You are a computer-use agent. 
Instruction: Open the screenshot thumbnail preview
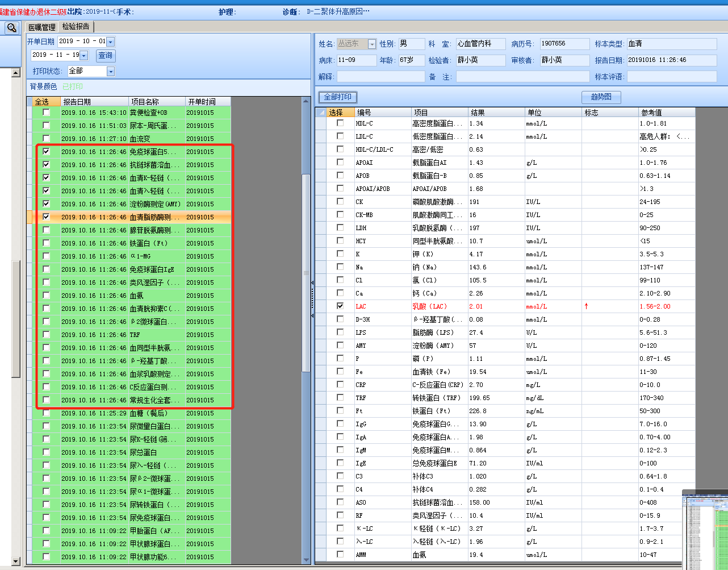point(705,530)
